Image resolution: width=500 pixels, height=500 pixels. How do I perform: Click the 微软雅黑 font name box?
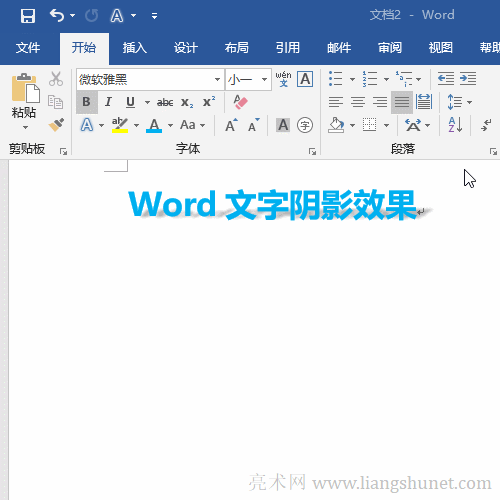coord(144,79)
